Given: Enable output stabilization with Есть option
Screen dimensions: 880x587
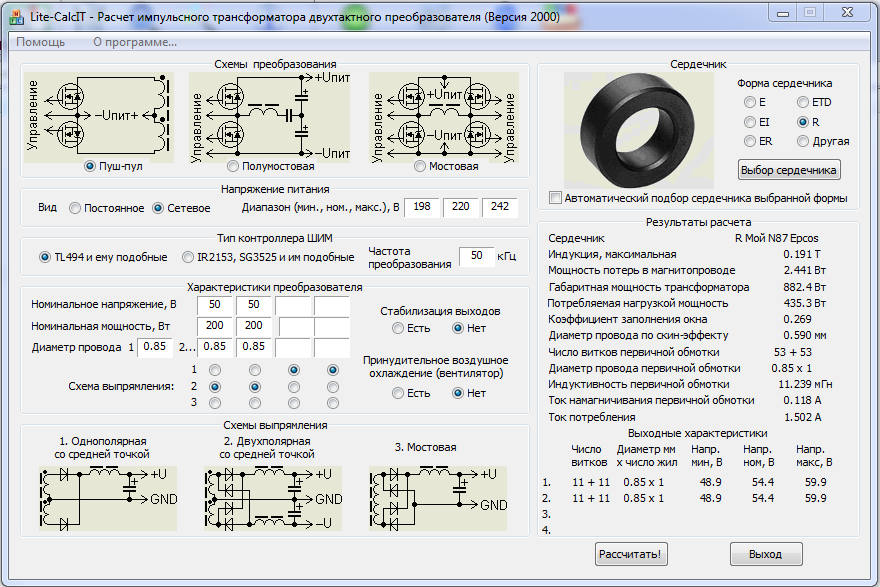Looking at the screenshot, I should (x=398, y=328).
